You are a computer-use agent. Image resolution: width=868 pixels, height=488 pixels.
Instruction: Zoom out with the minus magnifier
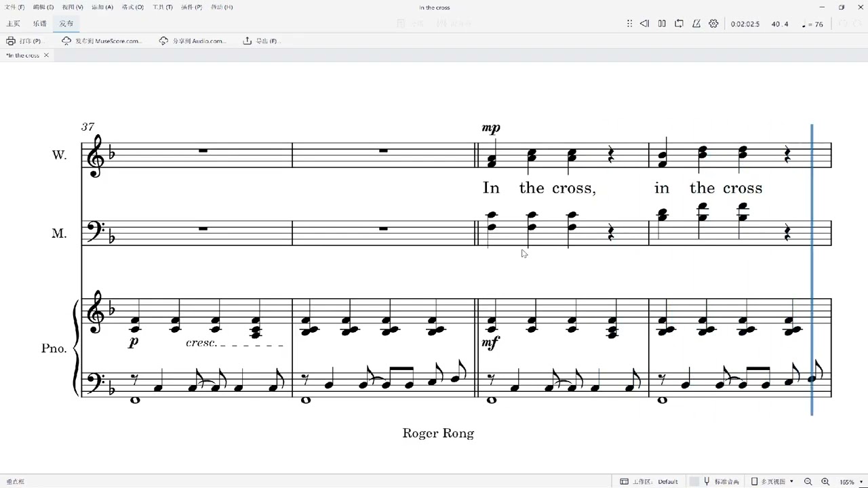pos(808,482)
